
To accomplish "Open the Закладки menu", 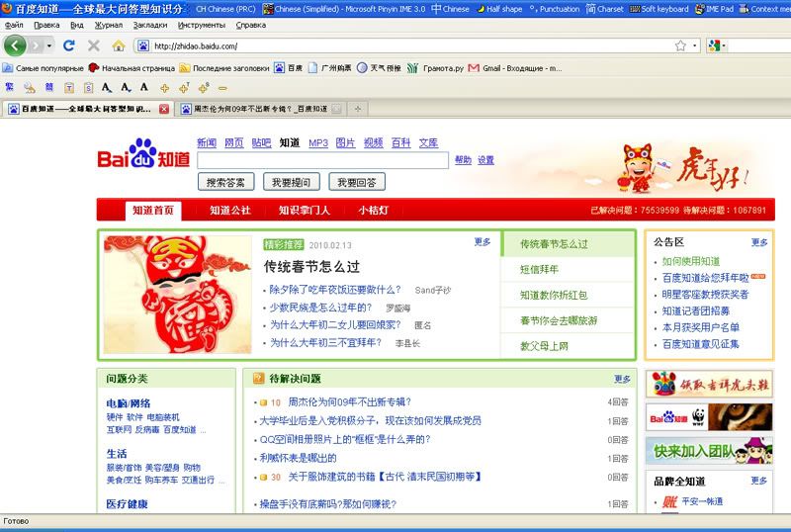I will [x=150, y=25].
